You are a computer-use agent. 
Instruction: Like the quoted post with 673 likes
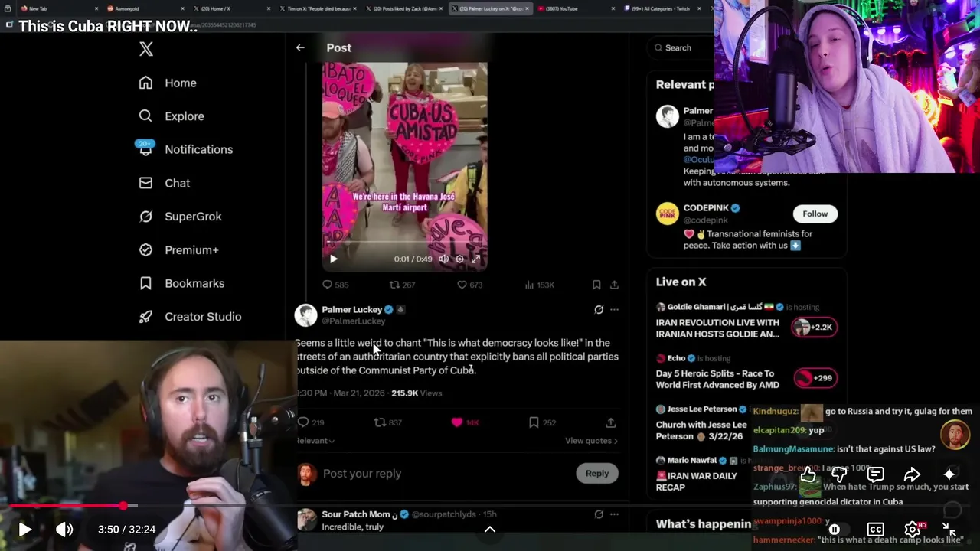click(x=469, y=285)
